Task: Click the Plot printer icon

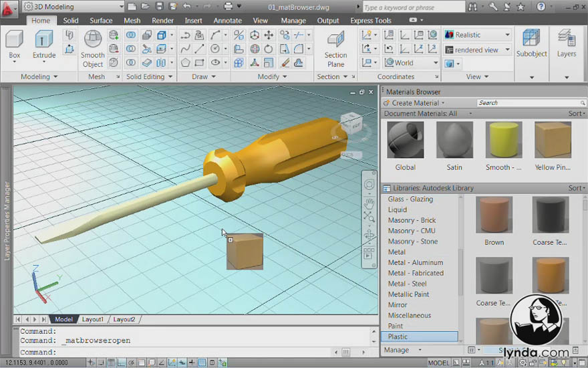Action: (x=228, y=7)
